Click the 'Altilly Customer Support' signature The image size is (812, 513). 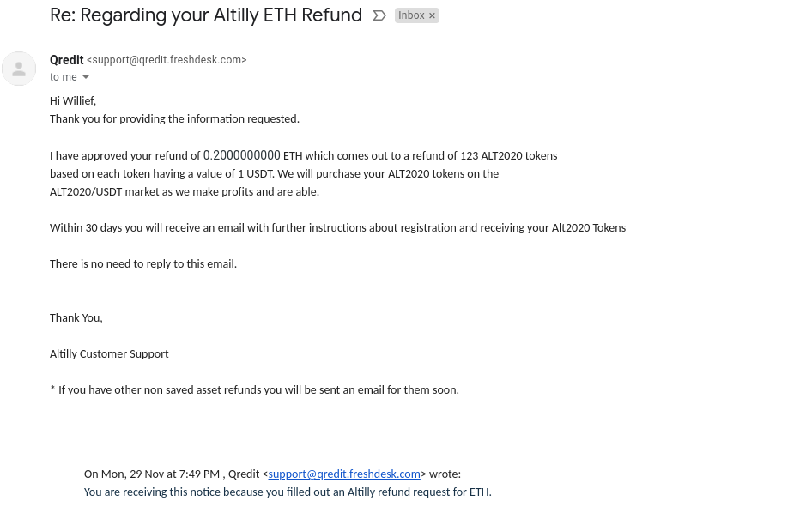click(x=109, y=353)
